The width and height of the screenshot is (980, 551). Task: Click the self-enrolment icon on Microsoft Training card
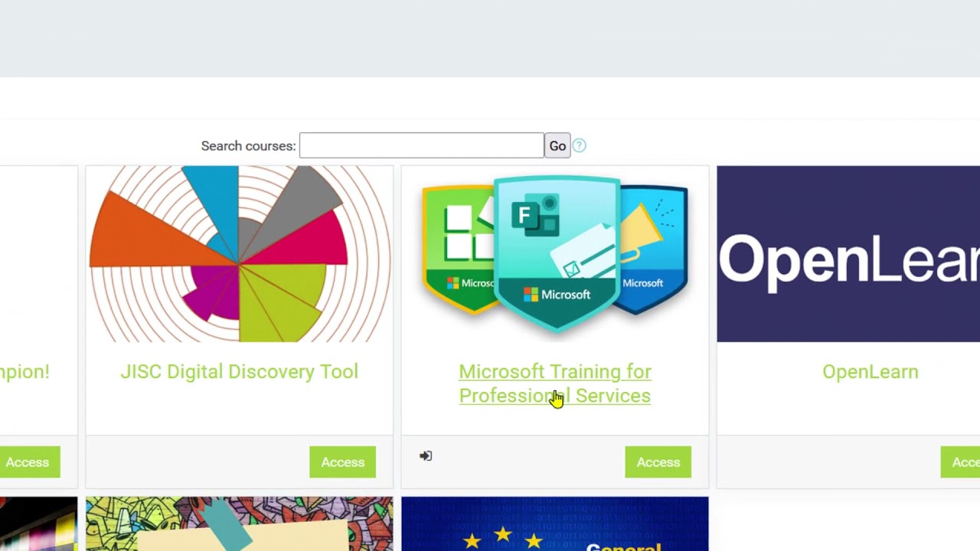(x=426, y=456)
